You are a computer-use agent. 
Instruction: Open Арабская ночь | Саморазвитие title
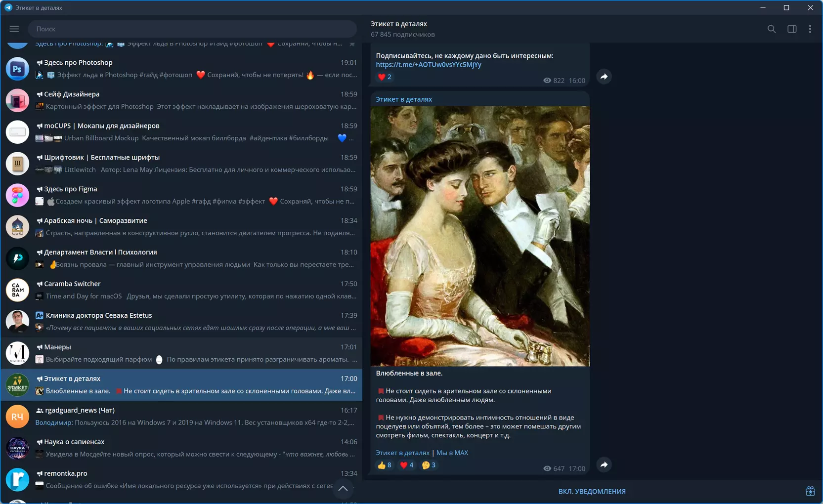[95, 220]
